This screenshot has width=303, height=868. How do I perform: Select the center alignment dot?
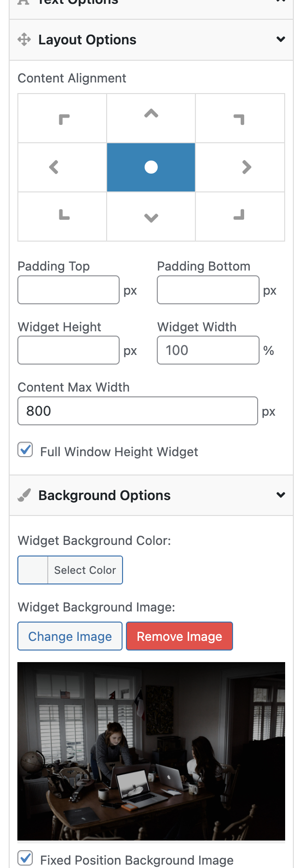(x=151, y=167)
